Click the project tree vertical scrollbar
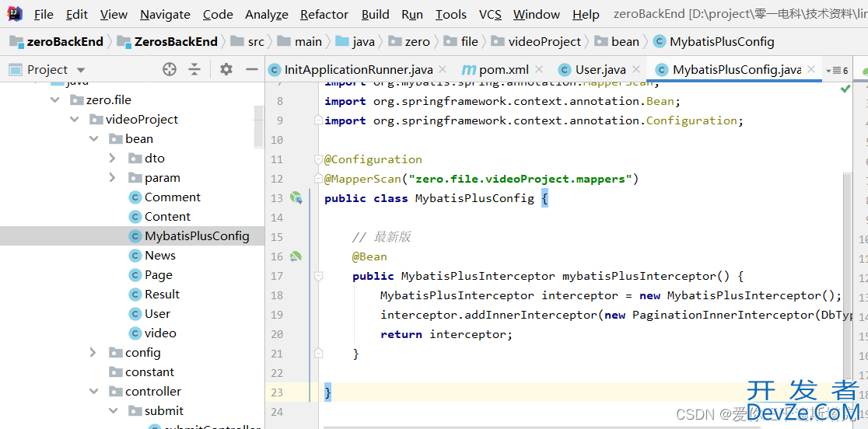 (x=259, y=127)
